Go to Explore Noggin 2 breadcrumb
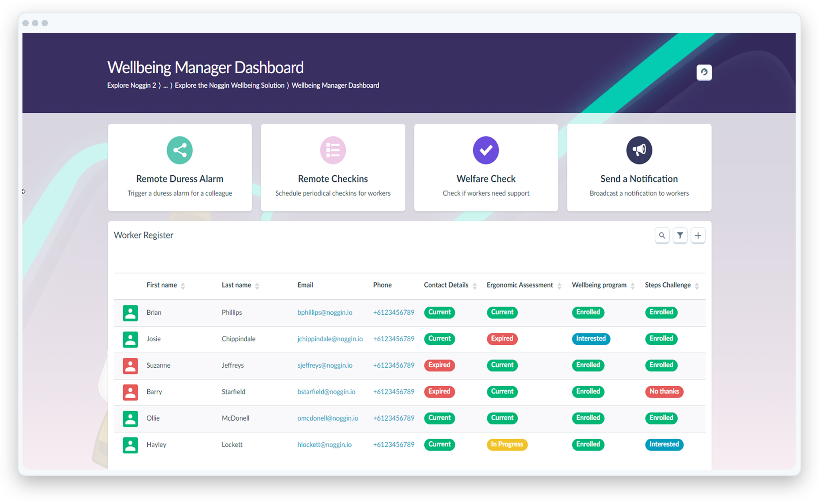The width and height of the screenshot is (819, 504). coord(132,85)
